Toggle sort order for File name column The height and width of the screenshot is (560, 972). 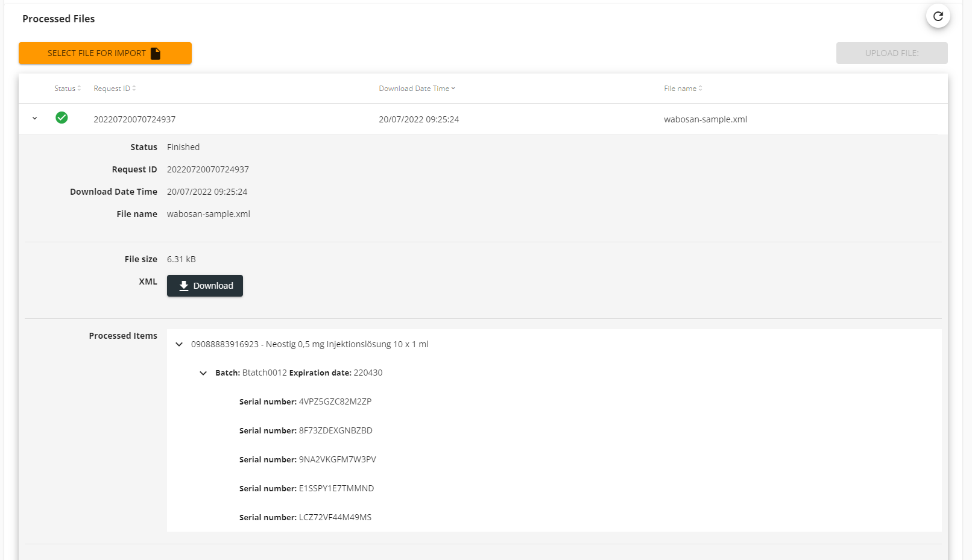(x=680, y=88)
